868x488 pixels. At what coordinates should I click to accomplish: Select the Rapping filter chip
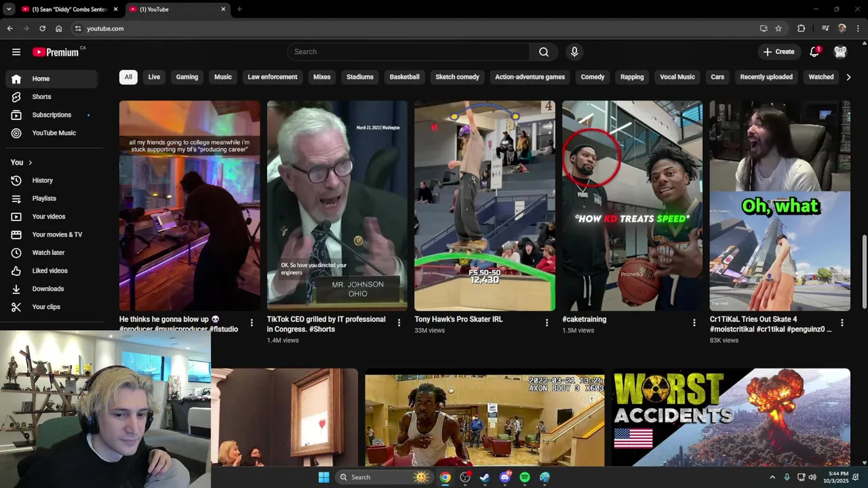tap(632, 77)
